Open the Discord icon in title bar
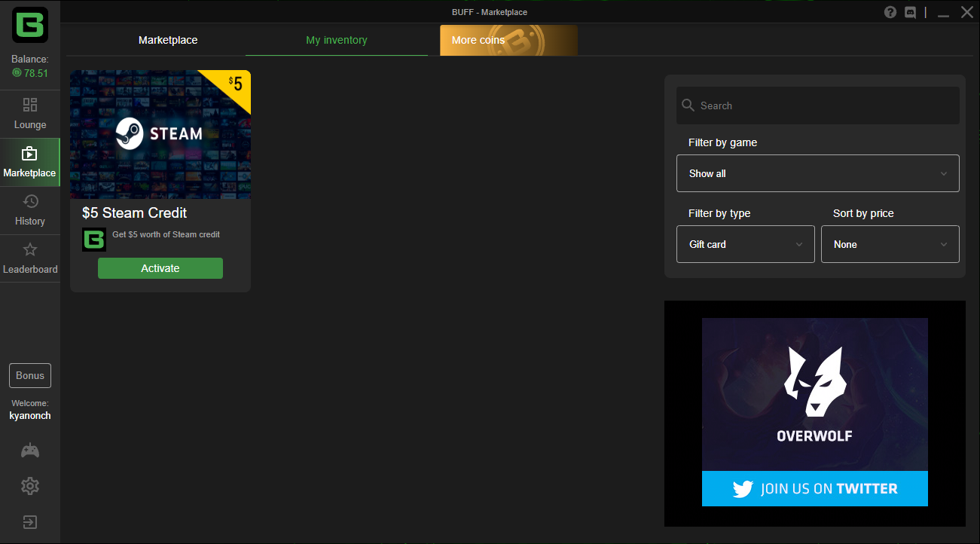 [x=910, y=12]
